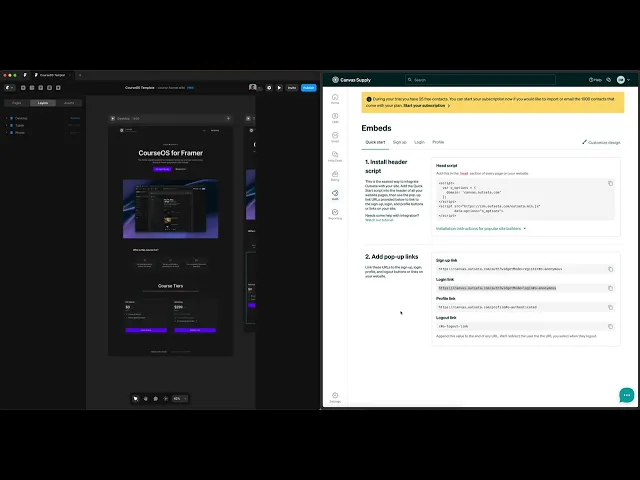Select the hand tool in Framer bottom toolbar
The image size is (640, 480).
coord(146,398)
